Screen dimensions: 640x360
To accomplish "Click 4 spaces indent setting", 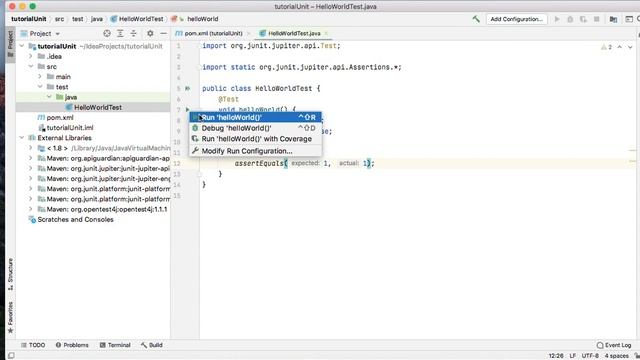I will pyautogui.click(x=617, y=356).
